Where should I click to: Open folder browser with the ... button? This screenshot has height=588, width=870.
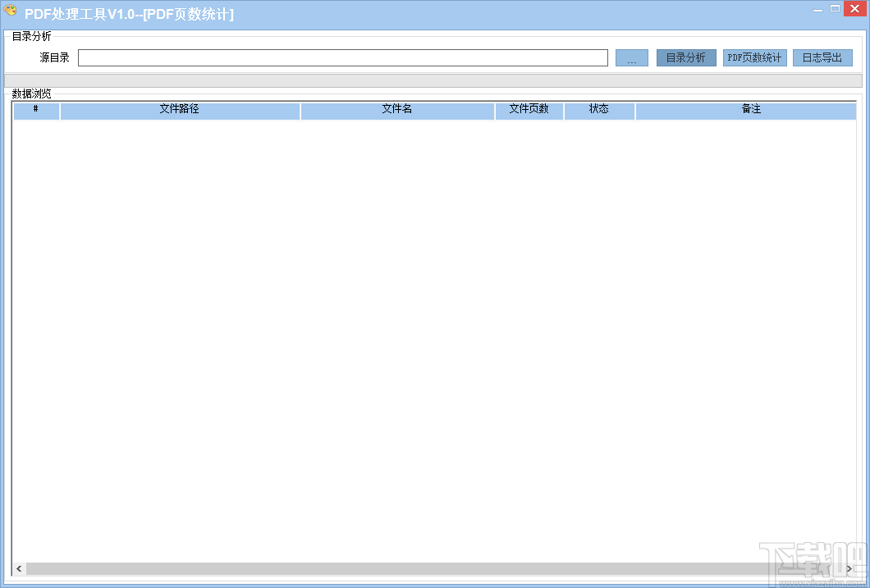click(x=632, y=57)
